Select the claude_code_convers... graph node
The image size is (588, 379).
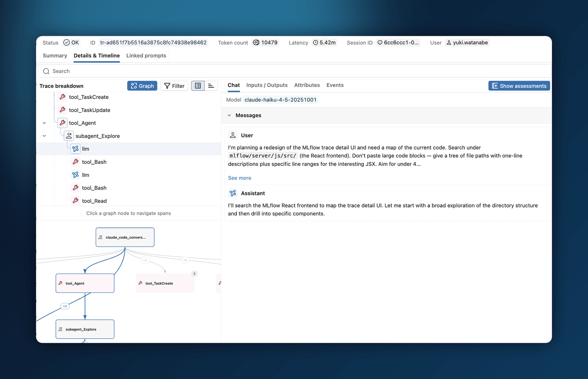[x=125, y=237]
